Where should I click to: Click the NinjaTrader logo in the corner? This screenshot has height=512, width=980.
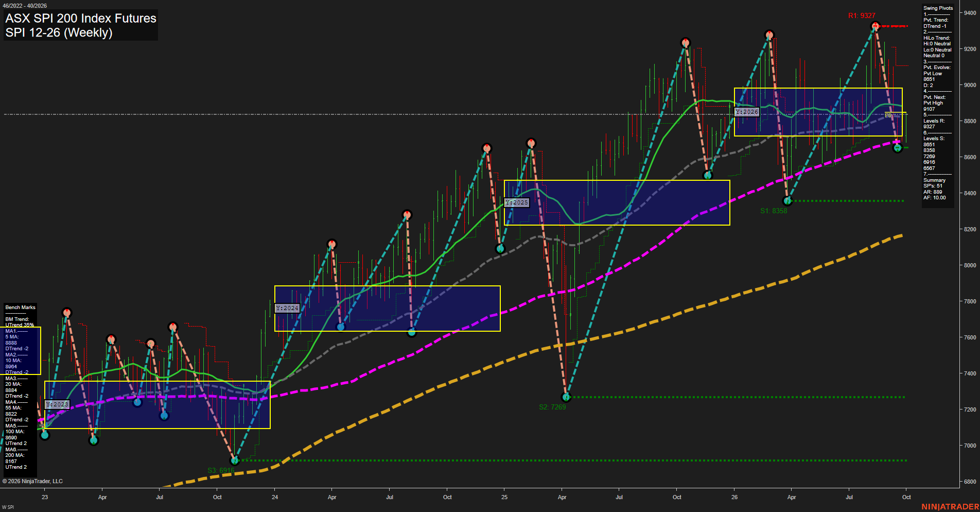[950, 507]
